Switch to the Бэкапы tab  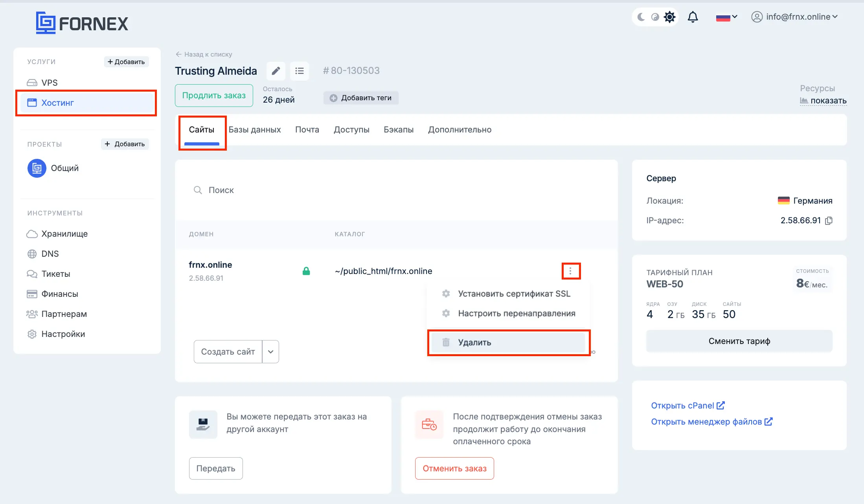point(399,130)
